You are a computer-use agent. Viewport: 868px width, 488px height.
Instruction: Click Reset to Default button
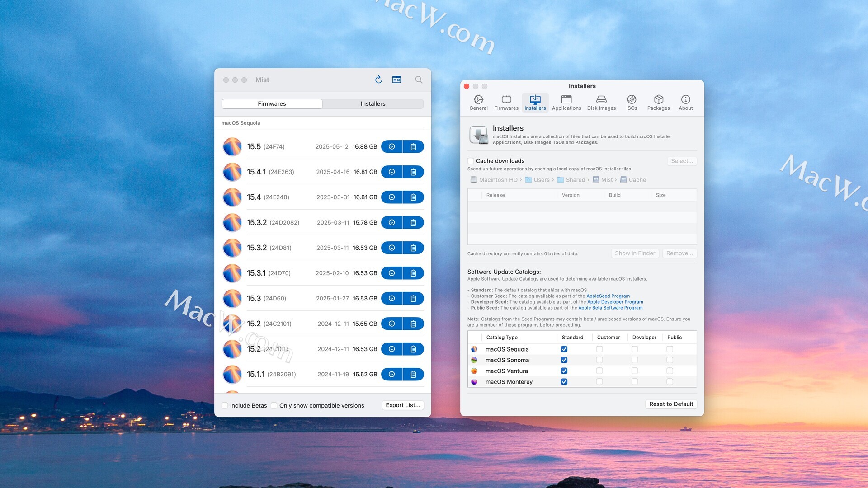pos(671,404)
